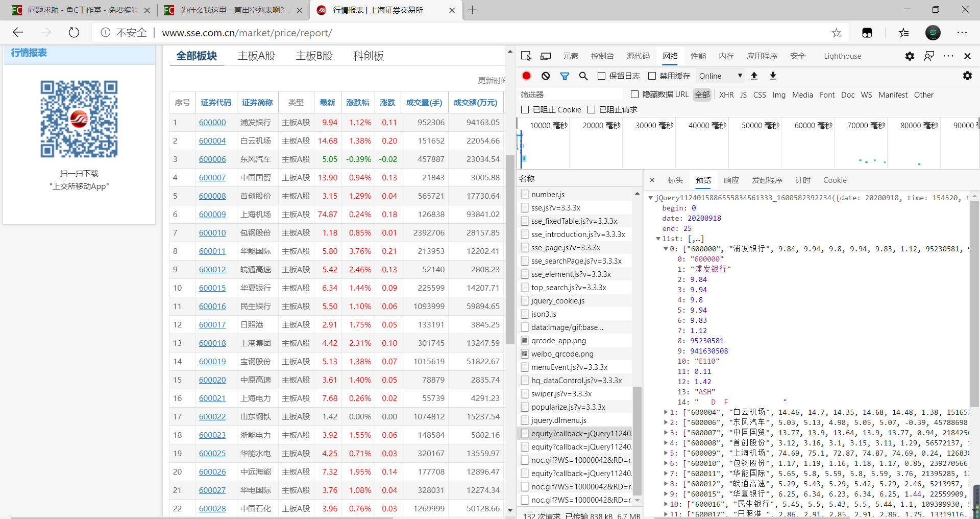Image resolution: width=980 pixels, height=519 pixels.
Task: Toggle the JS filter type
Action: click(743, 95)
